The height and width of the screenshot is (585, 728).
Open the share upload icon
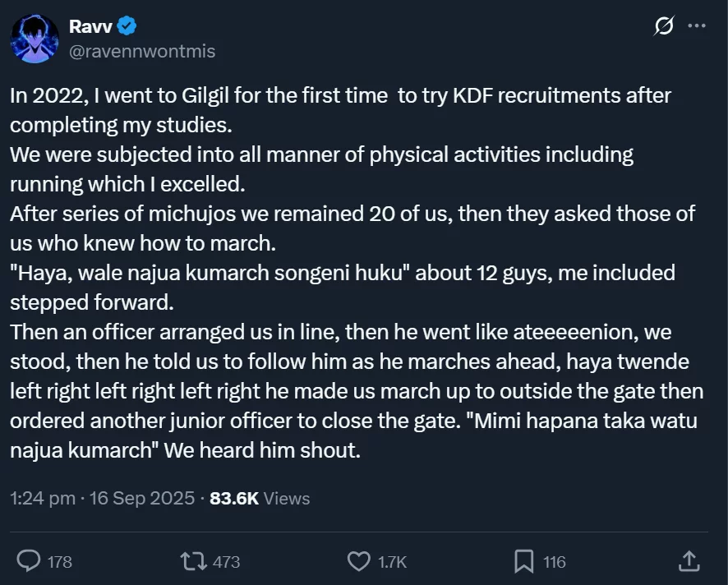point(689,561)
